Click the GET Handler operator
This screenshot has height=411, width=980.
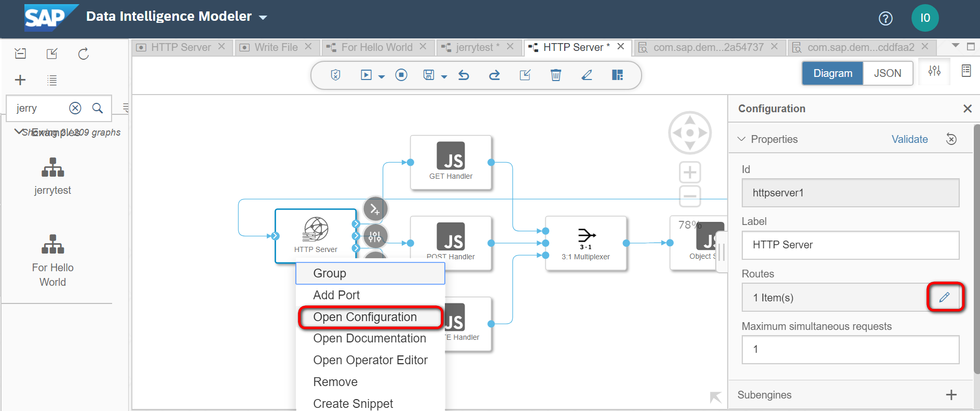pyautogui.click(x=451, y=163)
